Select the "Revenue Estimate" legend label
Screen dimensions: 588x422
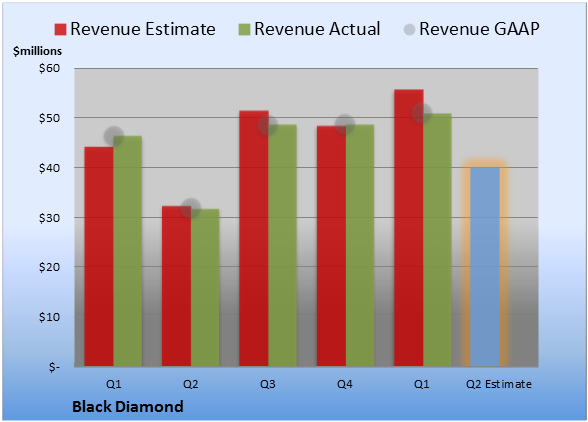(x=143, y=29)
